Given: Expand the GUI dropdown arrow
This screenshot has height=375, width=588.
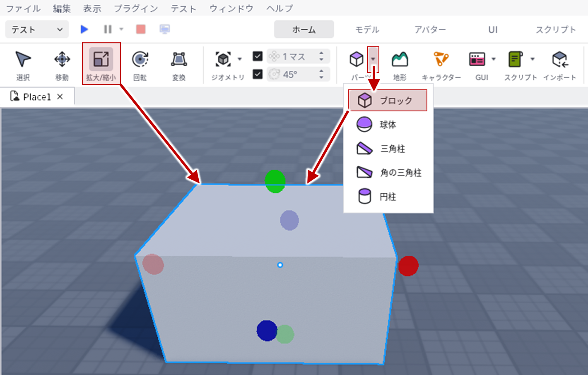Looking at the screenshot, I should pos(494,59).
